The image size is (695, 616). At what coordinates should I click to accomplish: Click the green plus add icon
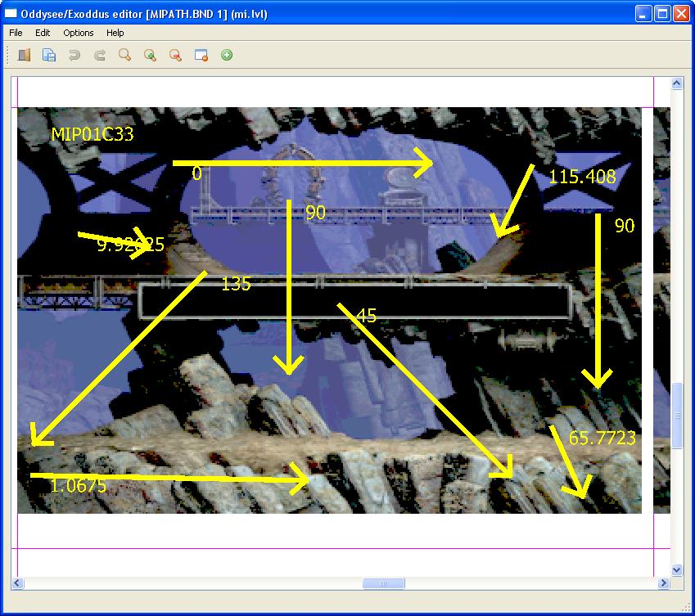(227, 56)
